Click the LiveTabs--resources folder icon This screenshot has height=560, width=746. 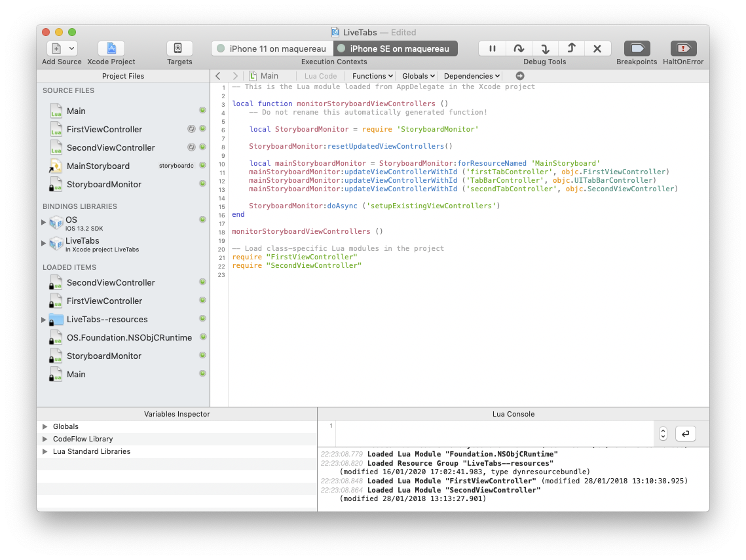(x=56, y=320)
